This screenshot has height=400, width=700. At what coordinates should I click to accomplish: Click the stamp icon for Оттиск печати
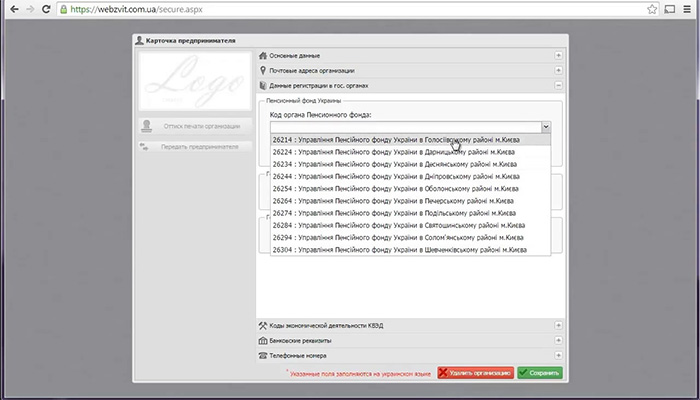point(146,126)
